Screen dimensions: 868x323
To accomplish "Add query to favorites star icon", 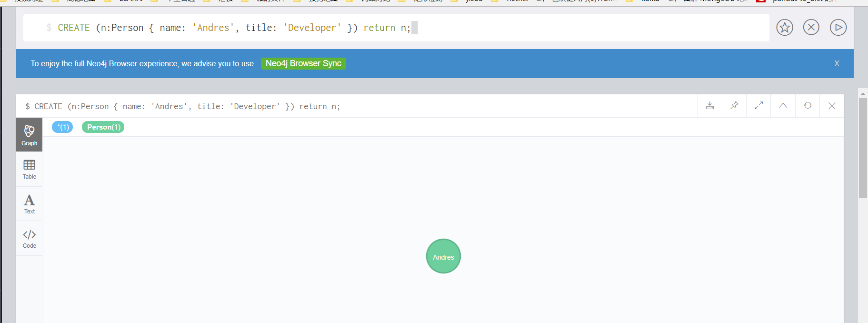I will click(x=785, y=28).
